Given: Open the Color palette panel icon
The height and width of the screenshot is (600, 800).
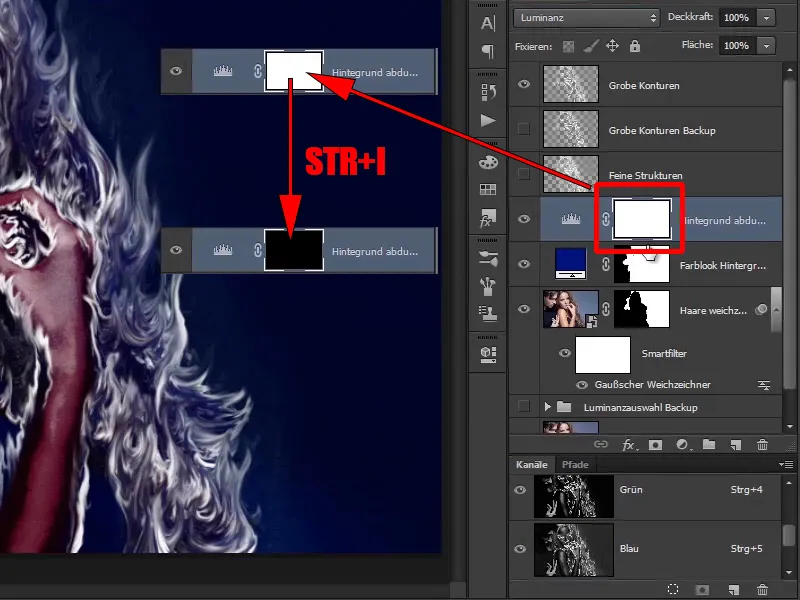Looking at the screenshot, I should [488, 162].
